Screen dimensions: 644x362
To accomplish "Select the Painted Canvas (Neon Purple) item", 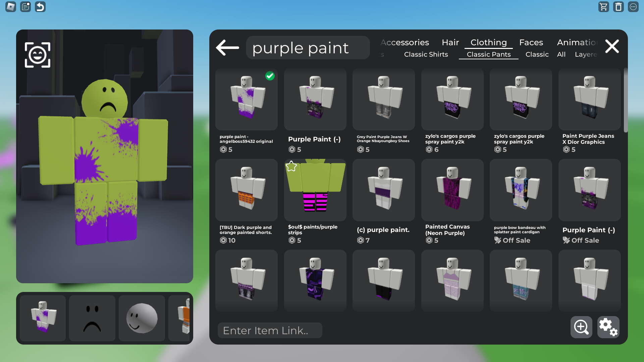I will [x=452, y=202].
